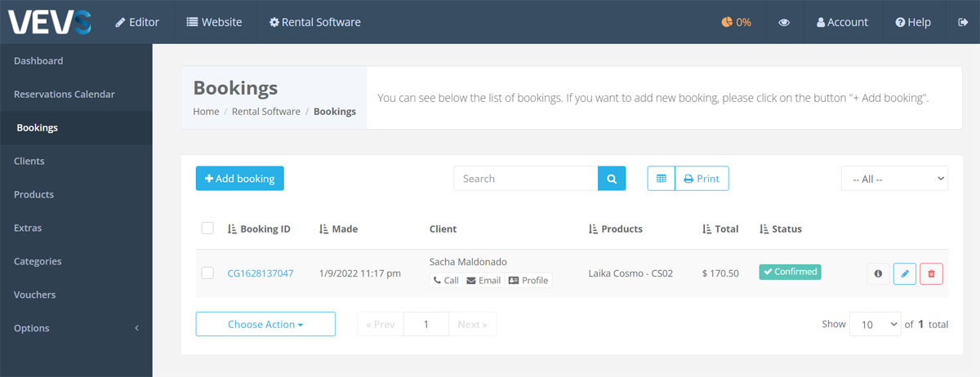Open the Choose Action dropdown
The height and width of the screenshot is (377, 980).
click(x=265, y=324)
